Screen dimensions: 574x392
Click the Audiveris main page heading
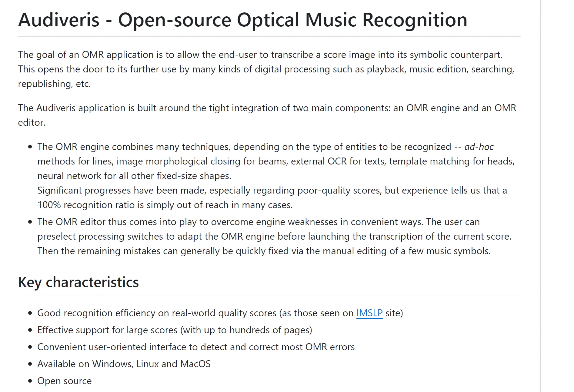(242, 20)
